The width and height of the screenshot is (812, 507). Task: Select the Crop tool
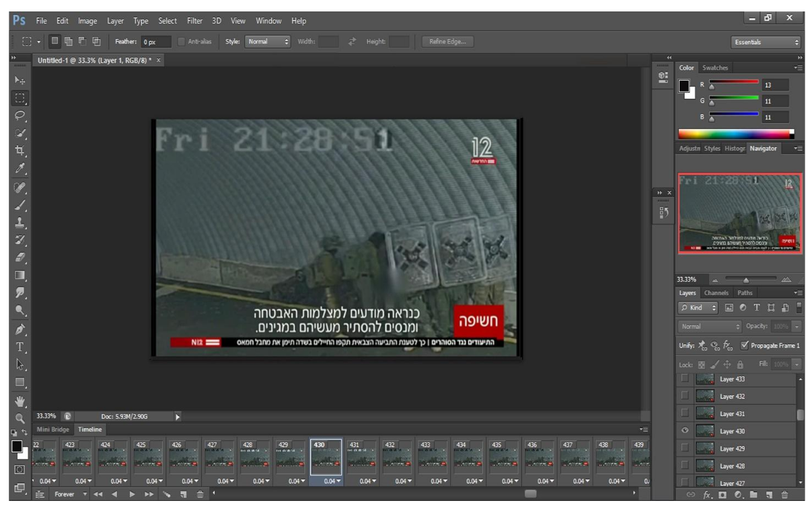pyautogui.click(x=20, y=151)
